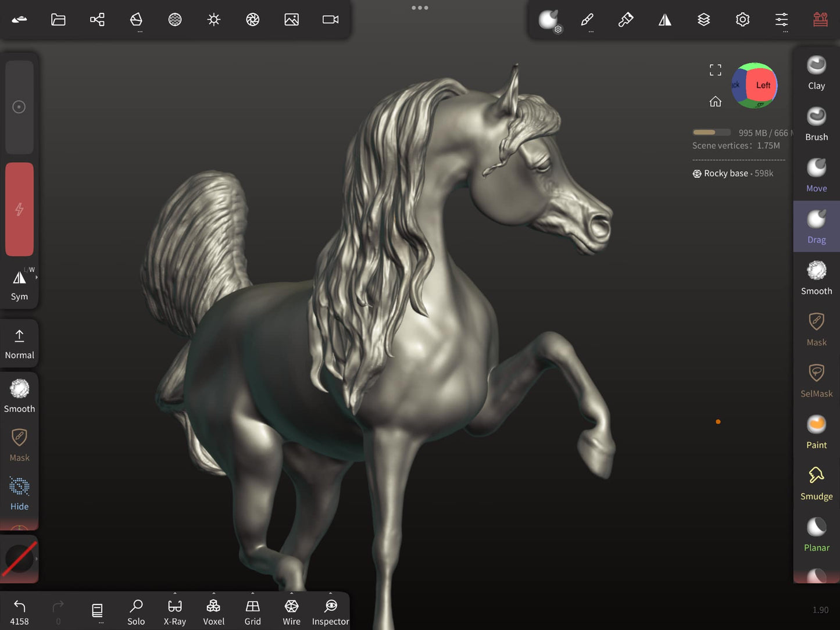The width and height of the screenshot is (840, 630).
Task: Enable Solo mode
Action: pos(136,612)
